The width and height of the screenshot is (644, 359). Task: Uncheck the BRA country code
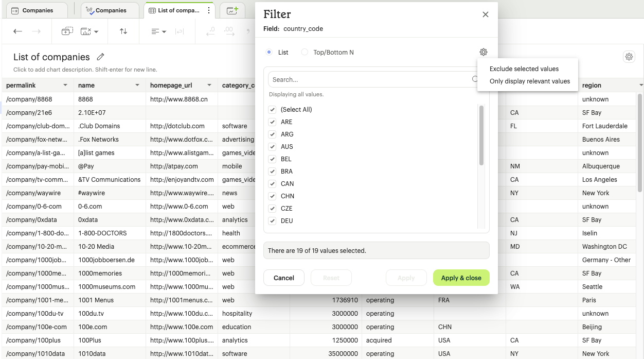click(273, 172)
